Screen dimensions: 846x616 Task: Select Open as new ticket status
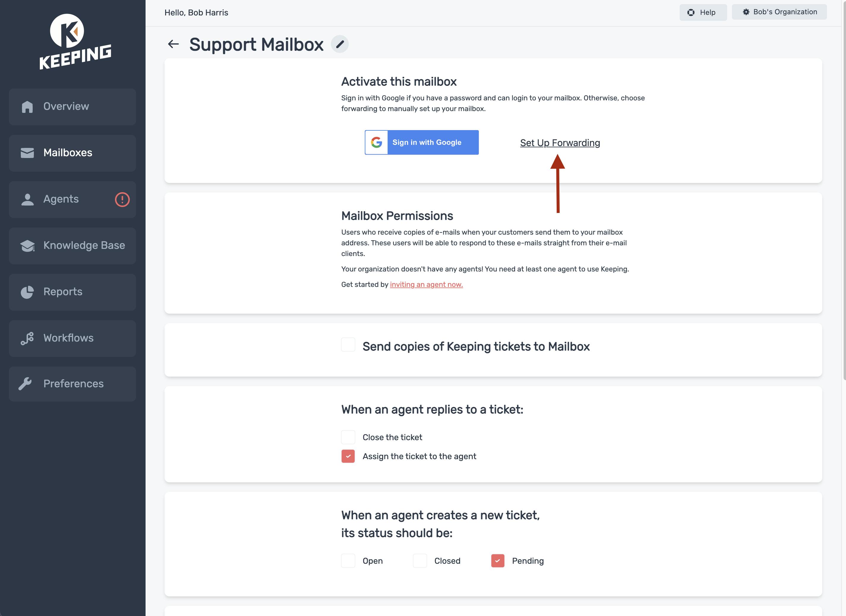click(x=348, y=560)
